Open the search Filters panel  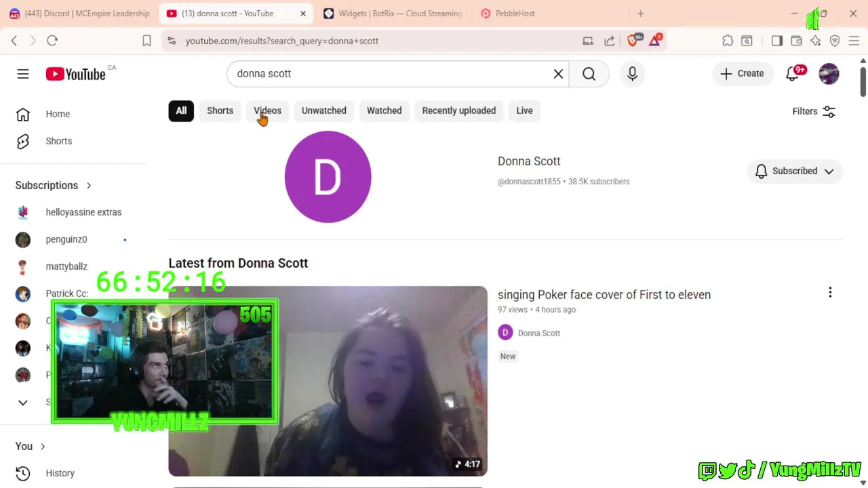pyautogui.click(x=814, y=112)
